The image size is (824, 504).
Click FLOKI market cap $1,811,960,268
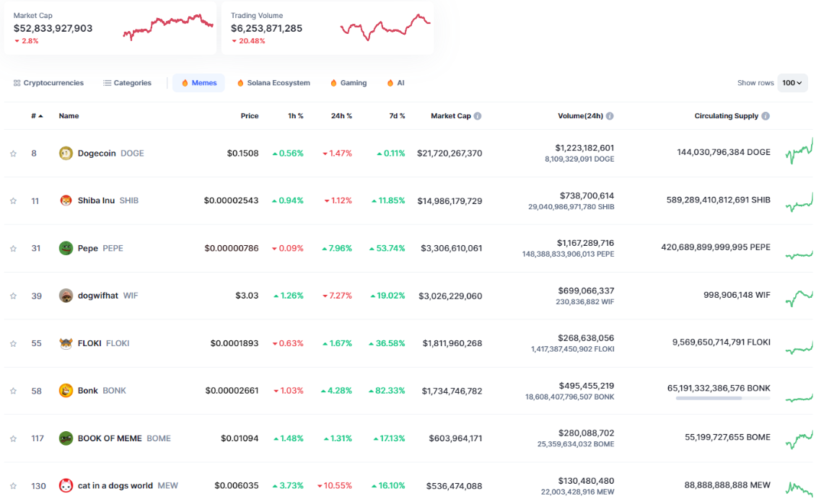452,343
